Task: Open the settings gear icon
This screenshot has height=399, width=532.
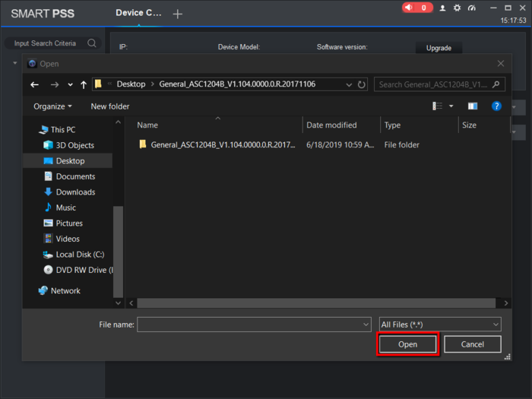Action: point(457,8)
